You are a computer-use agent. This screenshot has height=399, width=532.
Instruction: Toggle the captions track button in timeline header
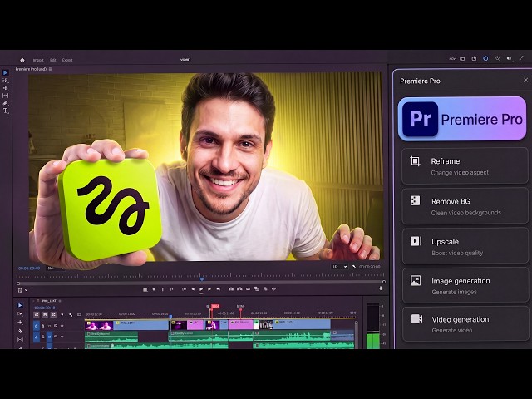coord(79,315)
